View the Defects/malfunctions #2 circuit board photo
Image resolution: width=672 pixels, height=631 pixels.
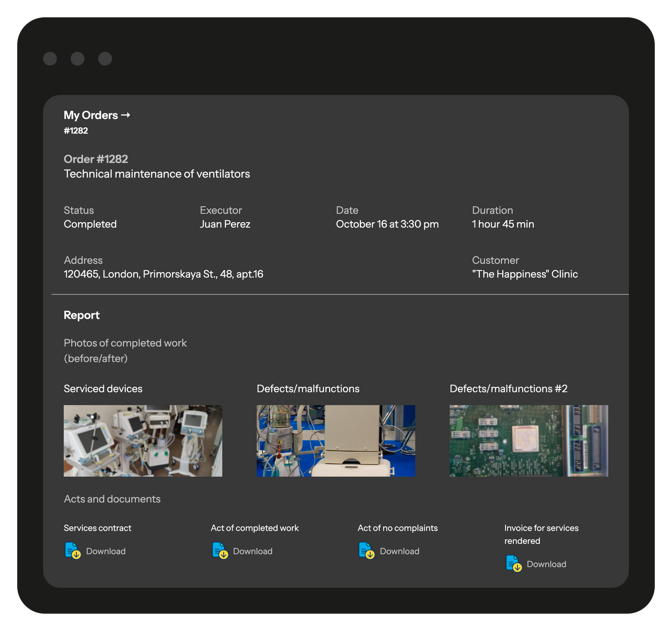tap(529, 441)
